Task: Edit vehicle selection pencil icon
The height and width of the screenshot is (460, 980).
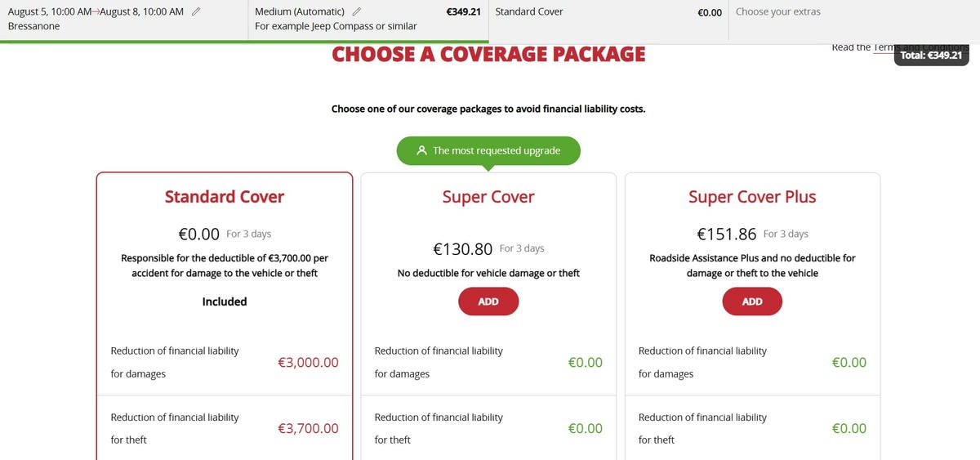Action: [356, 11]
